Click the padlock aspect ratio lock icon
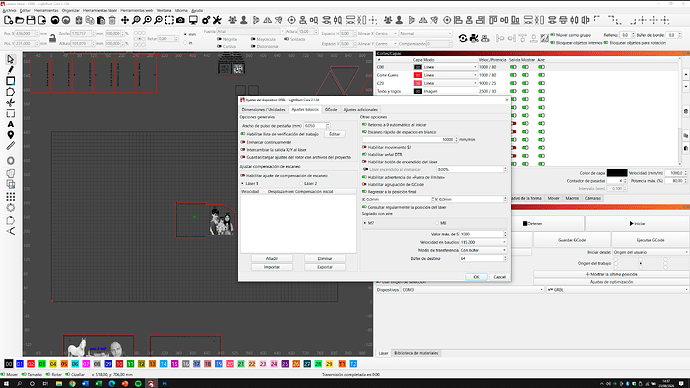Screen dimensions: 690x388 (52, 39)
